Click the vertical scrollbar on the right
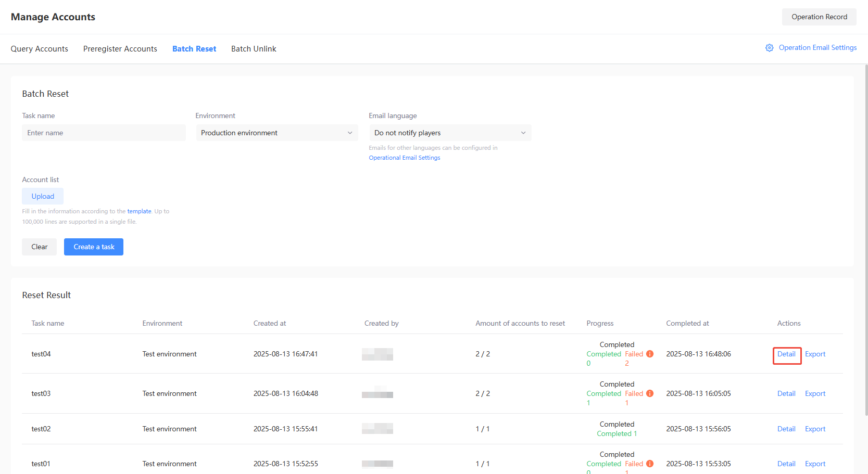The height and width of the screenshot is (474, 868). click(866, 239)
